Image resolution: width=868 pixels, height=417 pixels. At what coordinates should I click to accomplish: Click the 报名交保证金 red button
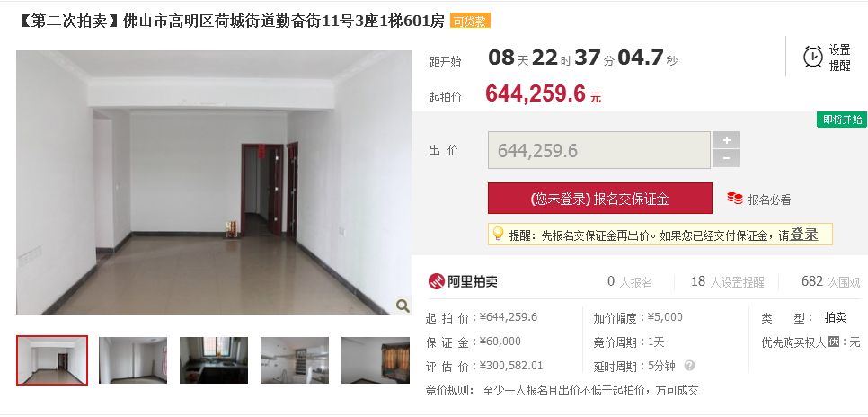tap(599, 199)
